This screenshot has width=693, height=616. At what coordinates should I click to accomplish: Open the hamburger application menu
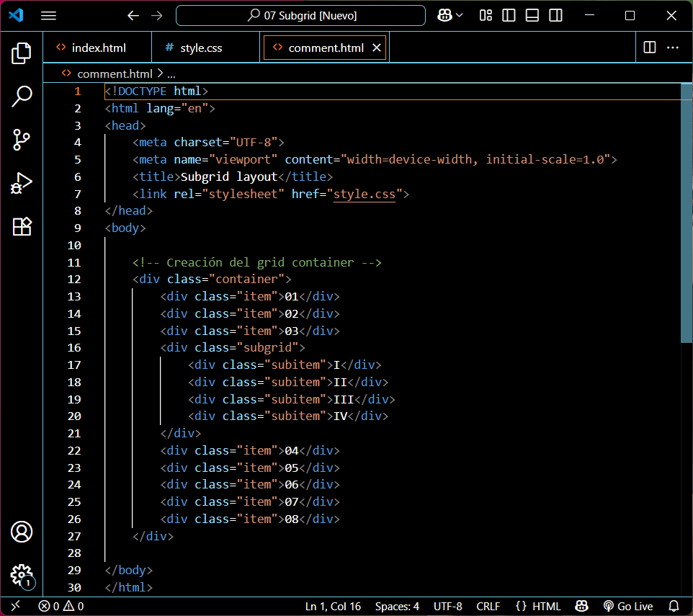tap(48, 16)
